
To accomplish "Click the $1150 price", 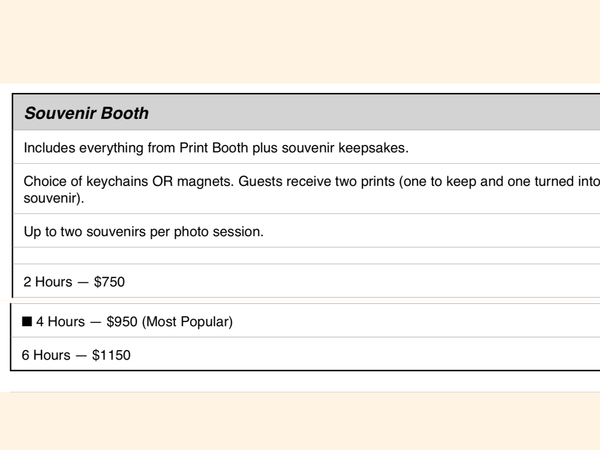I will click(111, 355).
